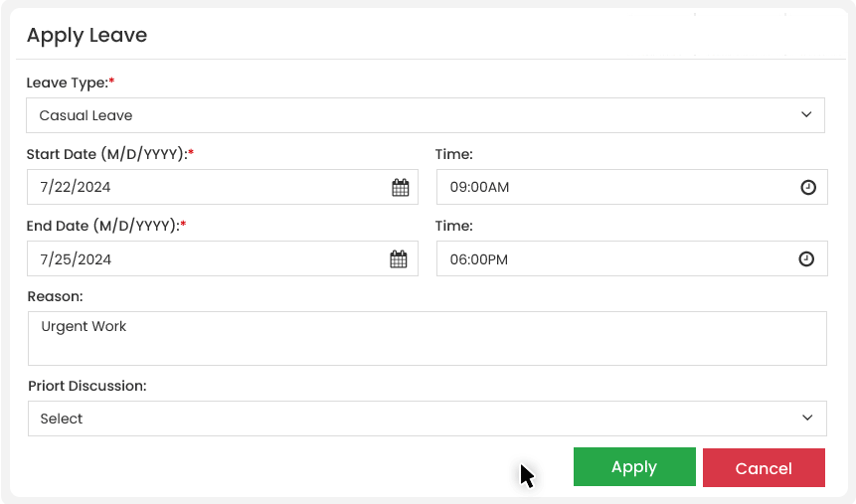
Task: Click the Reason label text
Action: pyautogui.click(x=55, y=296)
